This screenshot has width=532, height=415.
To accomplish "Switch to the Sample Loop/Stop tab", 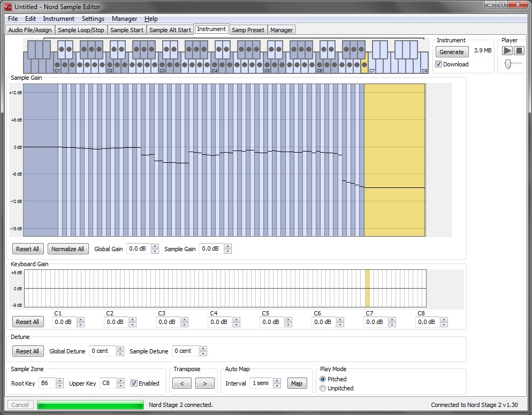I will [x=81, y=30].
